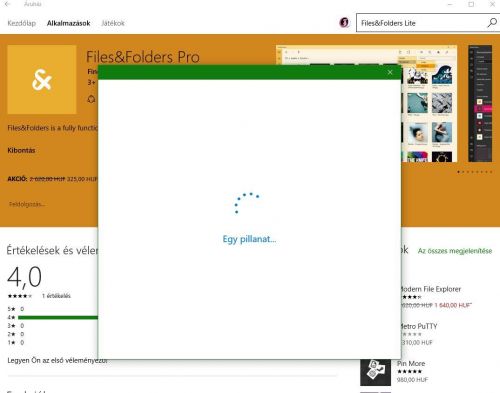Click the '1 értékelés' rating count
Screen dimensions: 500x393
(56, 296)
